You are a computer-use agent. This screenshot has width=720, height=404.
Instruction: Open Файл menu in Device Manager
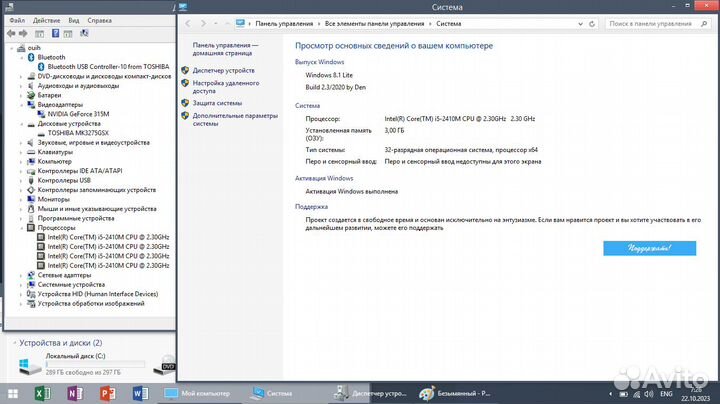point(17,21)
